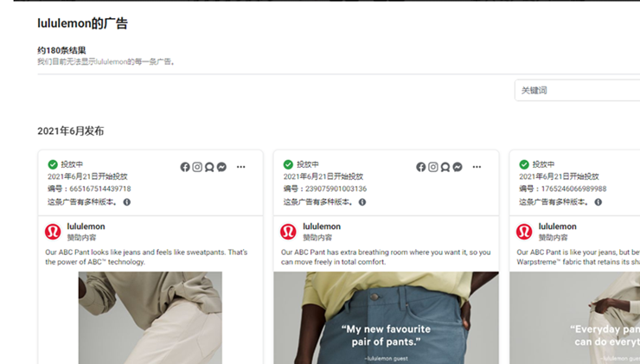Open the 'My new favourite pair of pants' image

[386, 318]
